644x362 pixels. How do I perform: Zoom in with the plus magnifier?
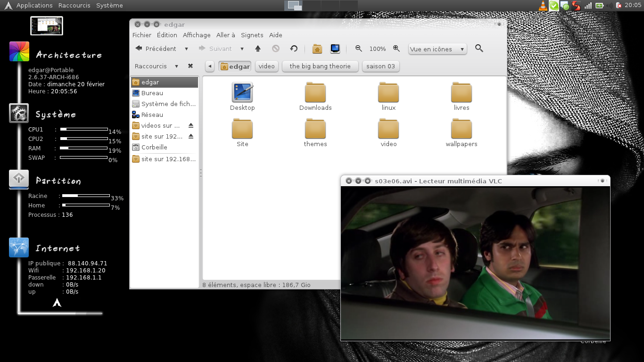tap(396, 49)
